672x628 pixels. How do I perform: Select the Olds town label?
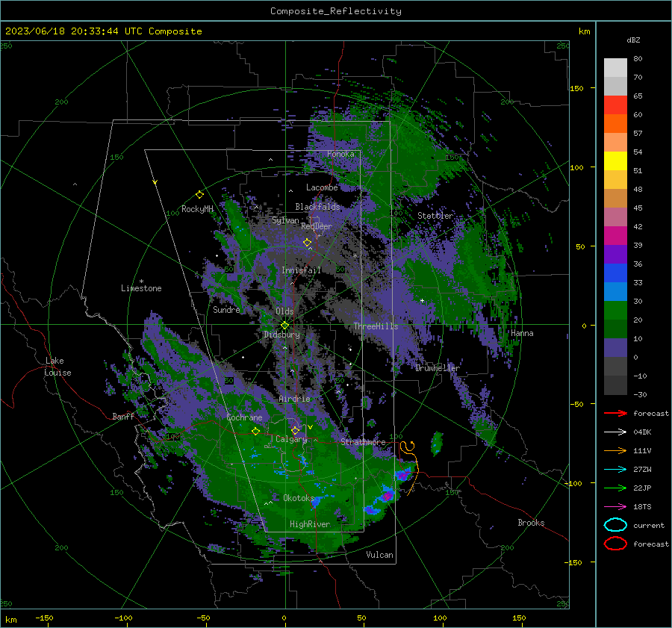[x=284, y=311]
